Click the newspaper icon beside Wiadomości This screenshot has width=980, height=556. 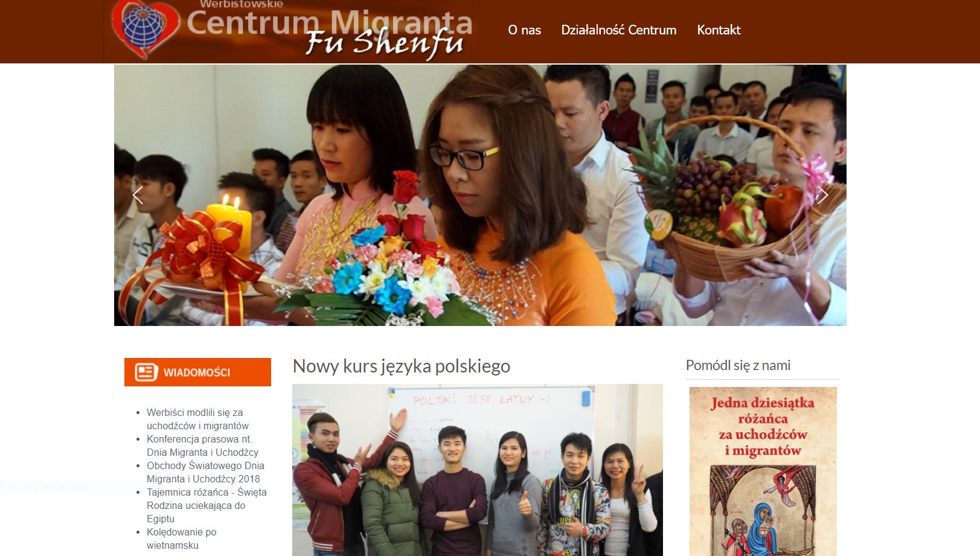click(146, 372)
